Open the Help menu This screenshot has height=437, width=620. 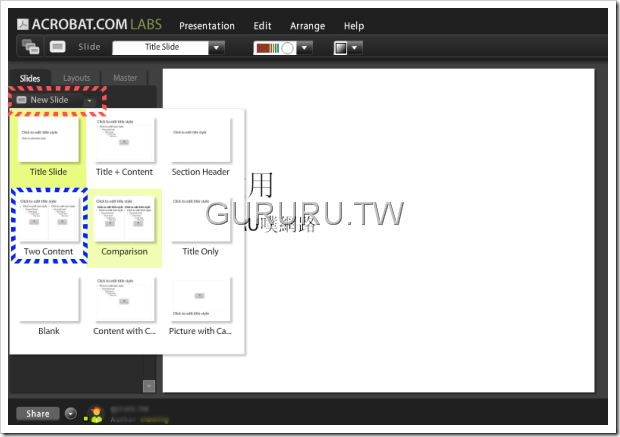point(354,26)
